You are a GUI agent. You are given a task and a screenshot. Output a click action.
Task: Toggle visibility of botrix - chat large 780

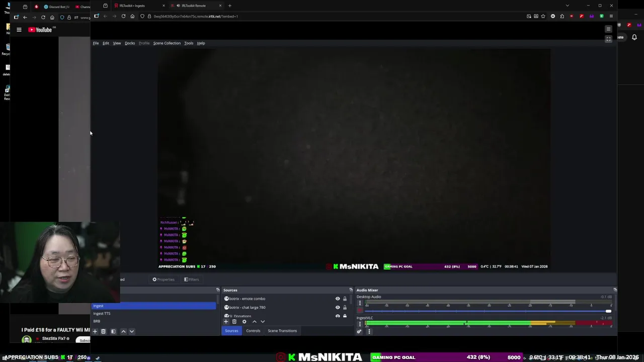click(338, 307)
